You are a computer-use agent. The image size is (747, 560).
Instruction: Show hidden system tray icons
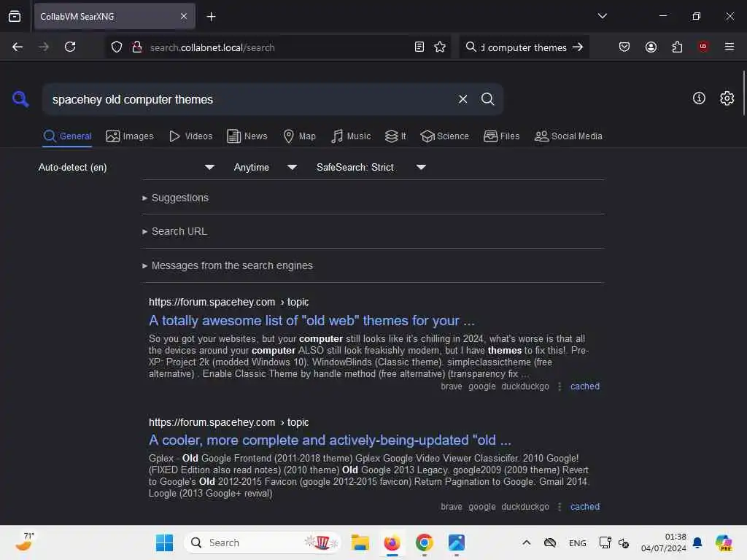click(x=527, y=542)
